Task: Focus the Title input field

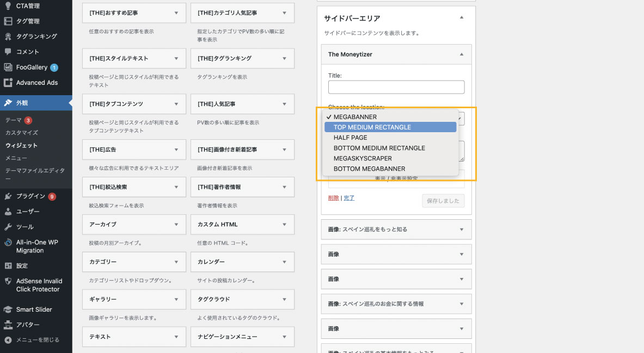Action: click(396, 87)
